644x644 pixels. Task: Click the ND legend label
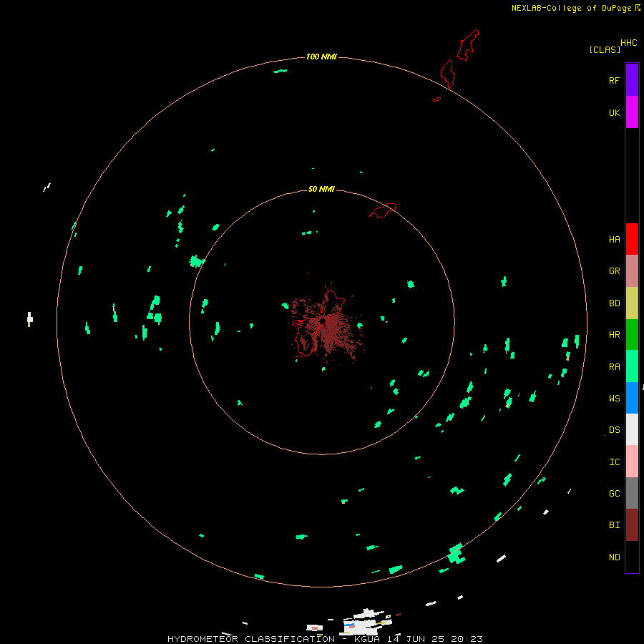614,557
